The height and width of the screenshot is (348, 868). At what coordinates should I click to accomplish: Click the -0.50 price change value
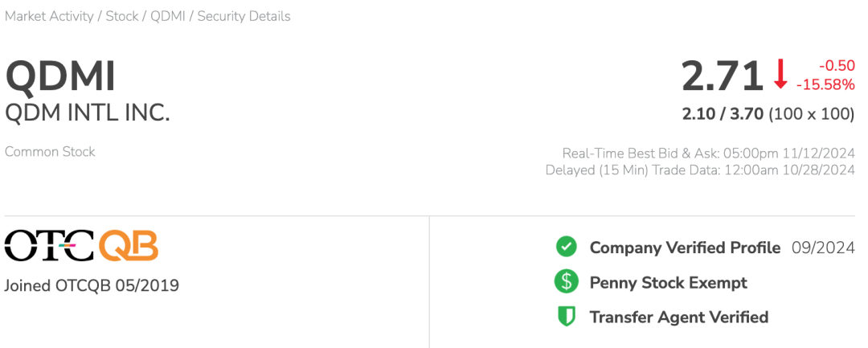point(837,66)
